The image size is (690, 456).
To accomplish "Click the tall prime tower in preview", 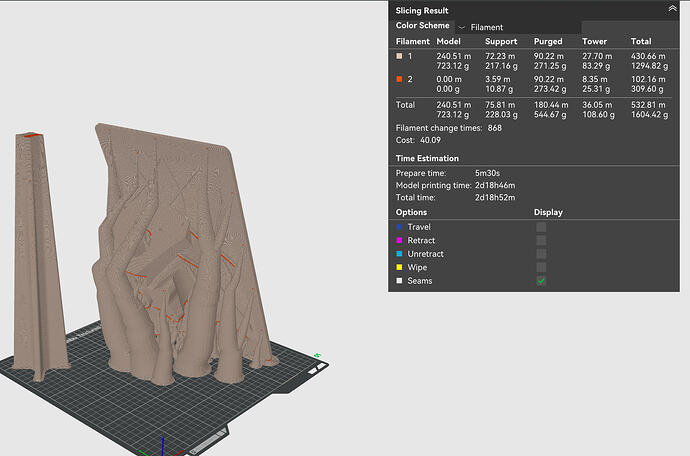I will coord(37,255).
